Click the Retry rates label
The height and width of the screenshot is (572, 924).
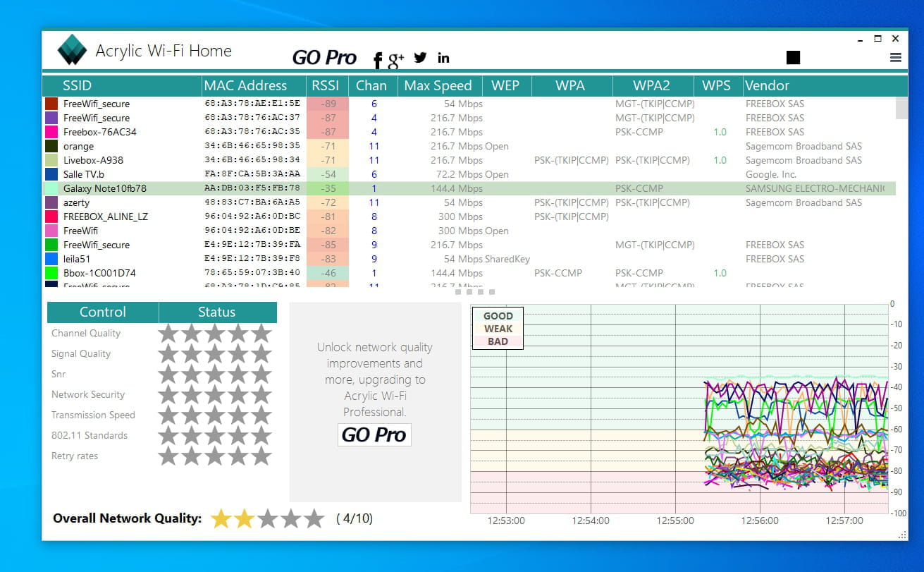pos(75,456)
